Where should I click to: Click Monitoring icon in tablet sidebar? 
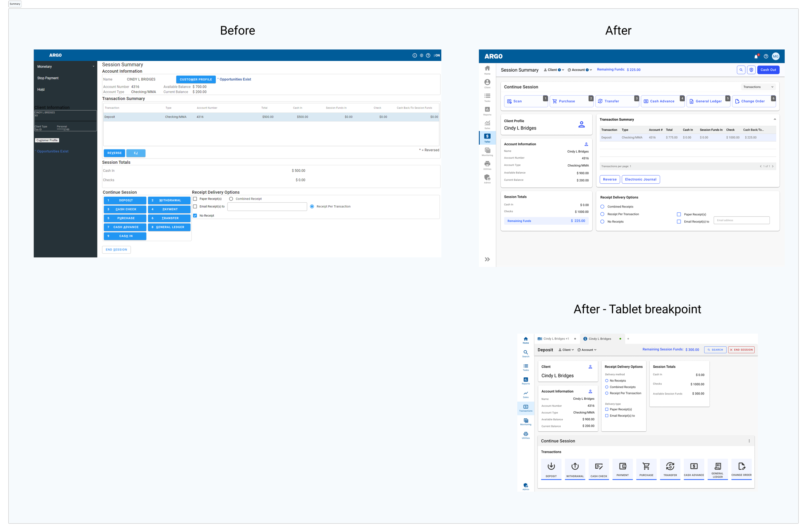tap(526, 422)
